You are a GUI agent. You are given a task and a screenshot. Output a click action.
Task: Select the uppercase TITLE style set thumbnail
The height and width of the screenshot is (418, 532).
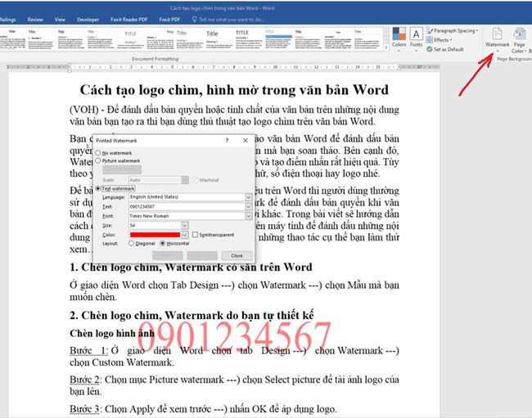[x=249, y=39]
